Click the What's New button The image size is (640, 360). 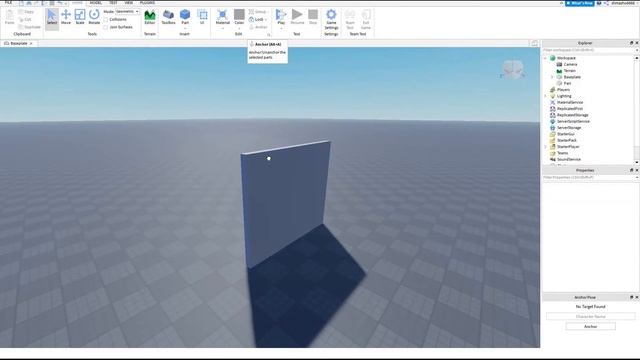coord(580,3)
